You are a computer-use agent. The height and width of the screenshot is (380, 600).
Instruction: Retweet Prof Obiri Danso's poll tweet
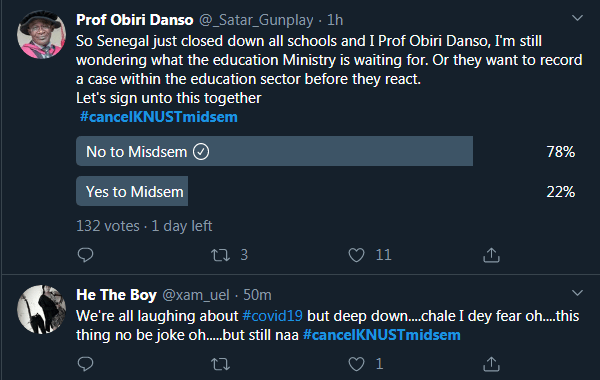pyautogui.click(x=221, y=255)
